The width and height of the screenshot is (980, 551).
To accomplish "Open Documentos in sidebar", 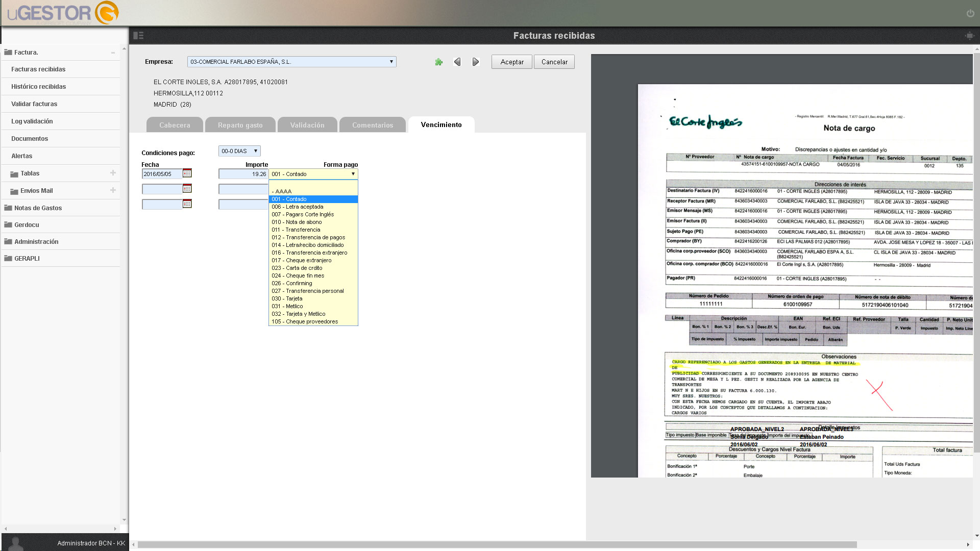I will [x=61, y=139].
